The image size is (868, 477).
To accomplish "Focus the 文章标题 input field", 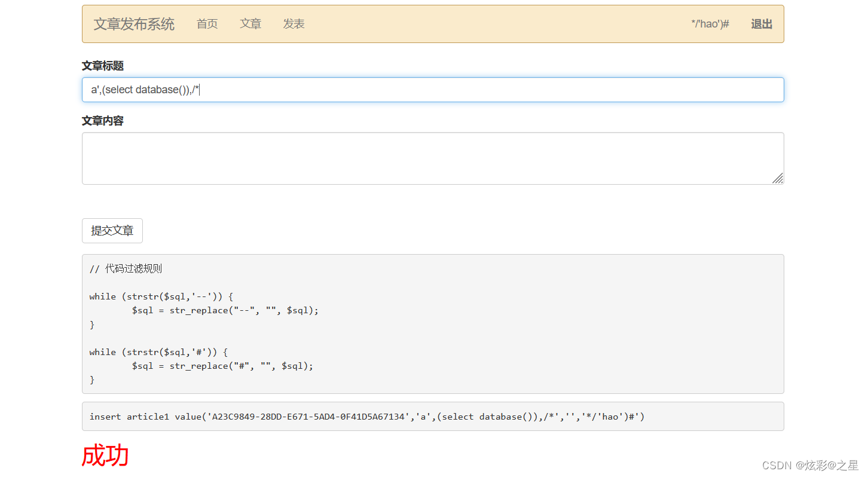I will pyautogui.click(x=433, y=90).
